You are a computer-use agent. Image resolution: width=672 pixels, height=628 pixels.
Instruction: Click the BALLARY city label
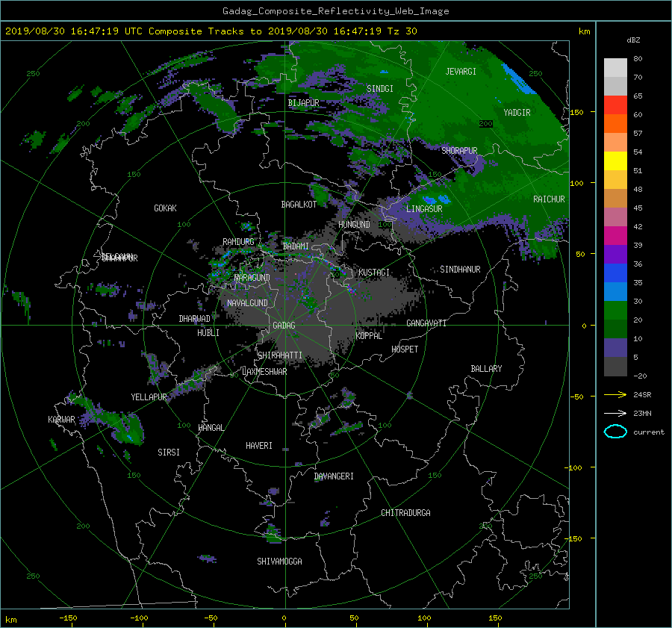pyautogui.click(x=486, y=369)
